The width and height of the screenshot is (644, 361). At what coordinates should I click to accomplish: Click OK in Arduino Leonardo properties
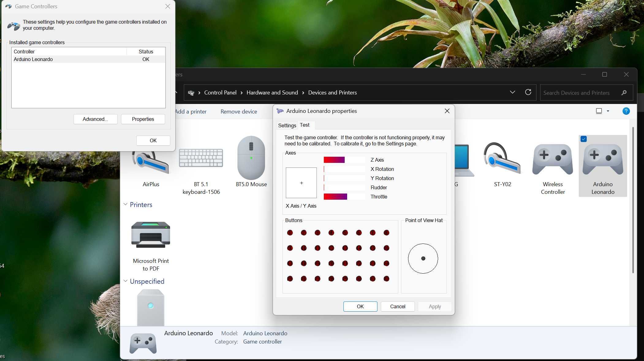point(360,306)
